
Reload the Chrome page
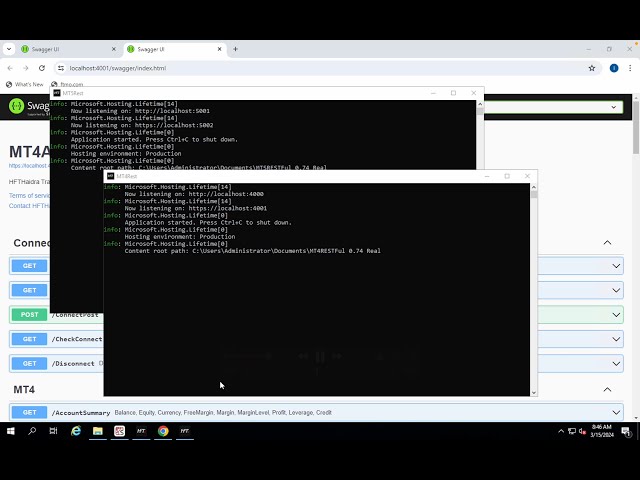coord(42,68)
